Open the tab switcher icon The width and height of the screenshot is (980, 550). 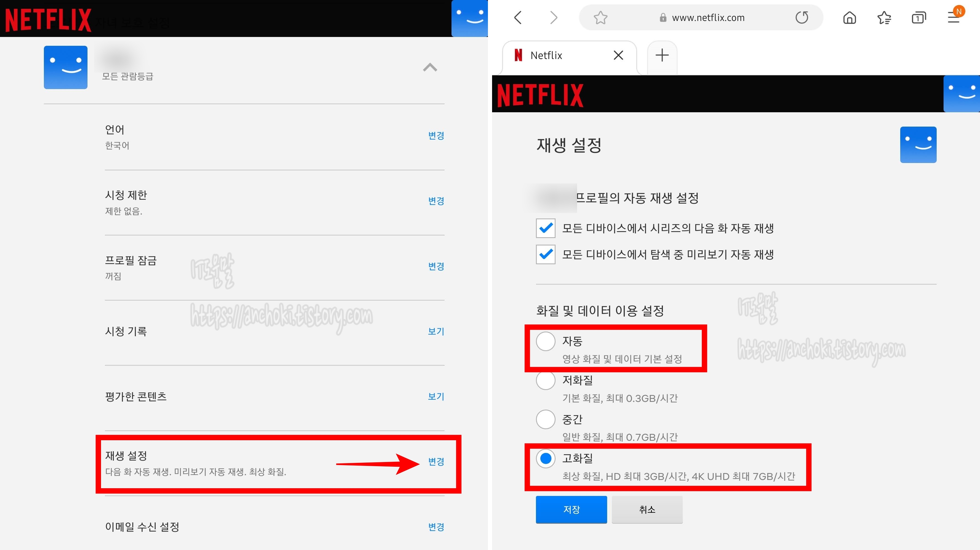(x=918, y=17)
